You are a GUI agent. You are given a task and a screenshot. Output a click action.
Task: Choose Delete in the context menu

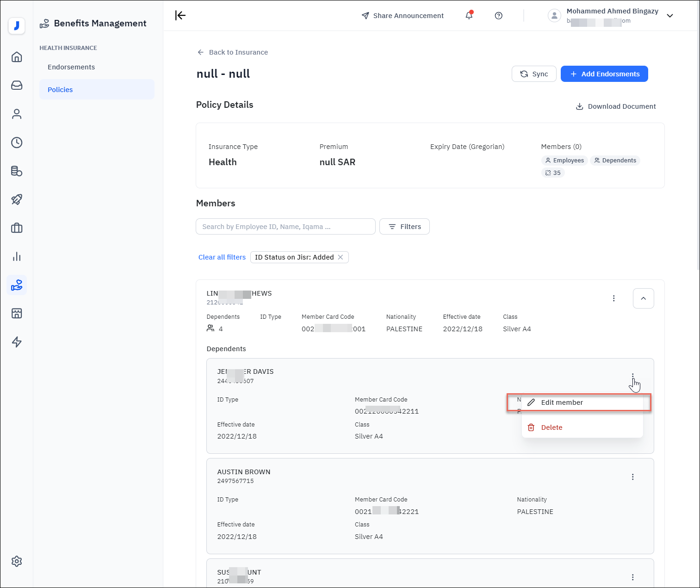(551, 427)
